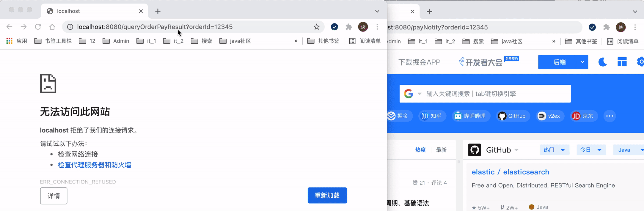Open profile avatar in right window
Viewport: 644px width, 211px height.
pos(621,27)
